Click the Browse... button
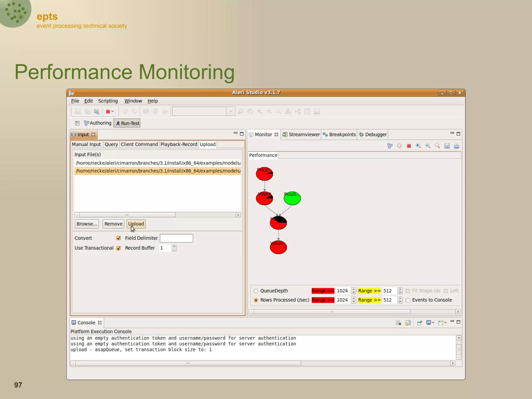 [87, 224]
